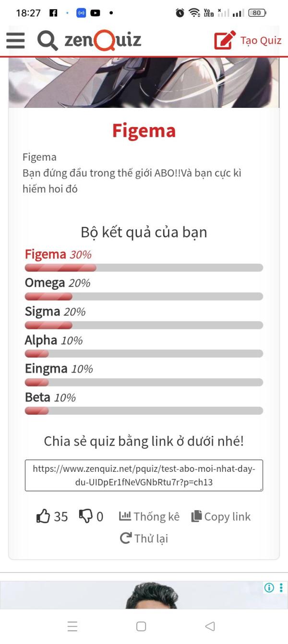This screenshot has height=644, width=288.
Task: Open the ad info icon
Action: [269, 587]
